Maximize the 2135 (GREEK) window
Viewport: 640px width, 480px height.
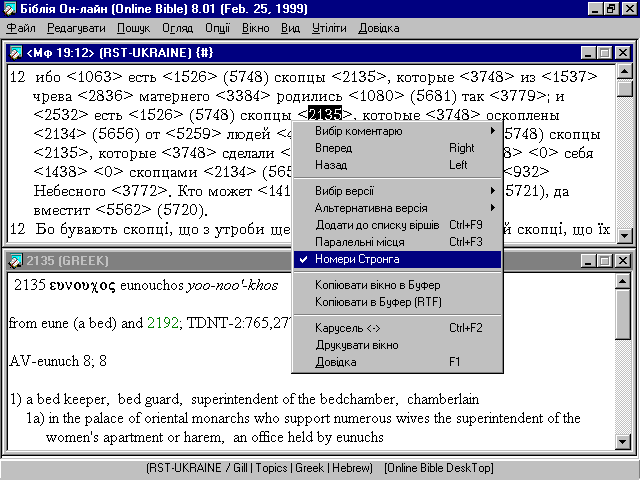[x=605, y=261]
